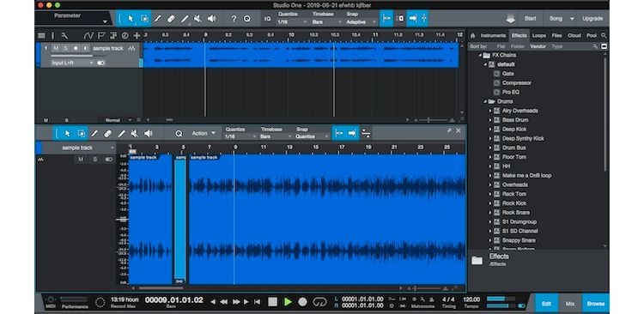This screenshot has width=644, height=314.
Task: Click the IQ input quantize button
Action: [267, 19]
